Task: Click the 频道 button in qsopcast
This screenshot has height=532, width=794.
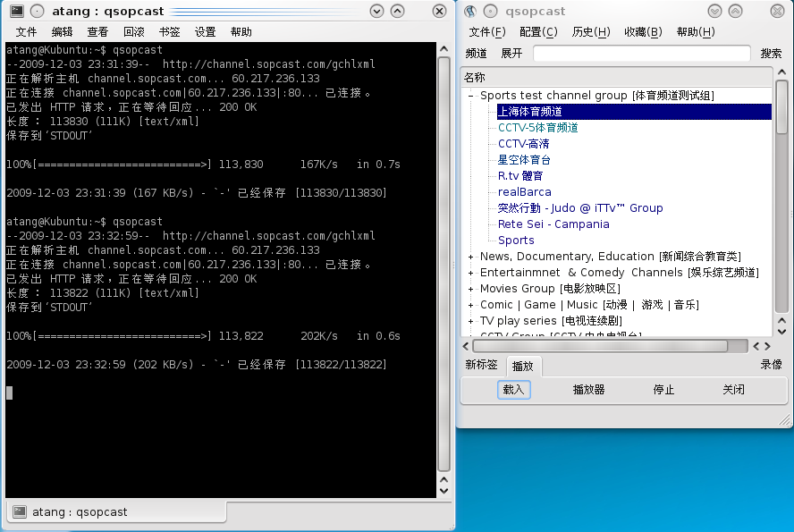Action: [476, 53]
